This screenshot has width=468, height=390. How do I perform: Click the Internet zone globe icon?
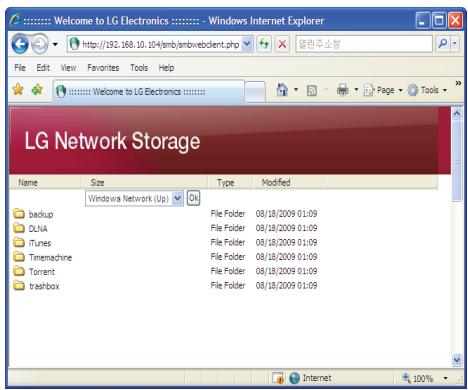point(294,378)
